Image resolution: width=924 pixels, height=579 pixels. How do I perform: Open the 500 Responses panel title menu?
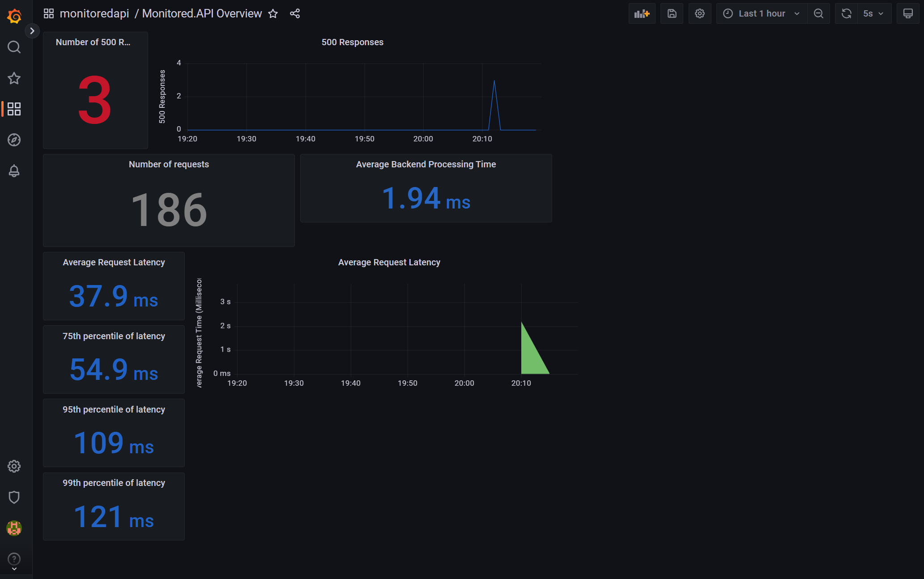[352, 42]
